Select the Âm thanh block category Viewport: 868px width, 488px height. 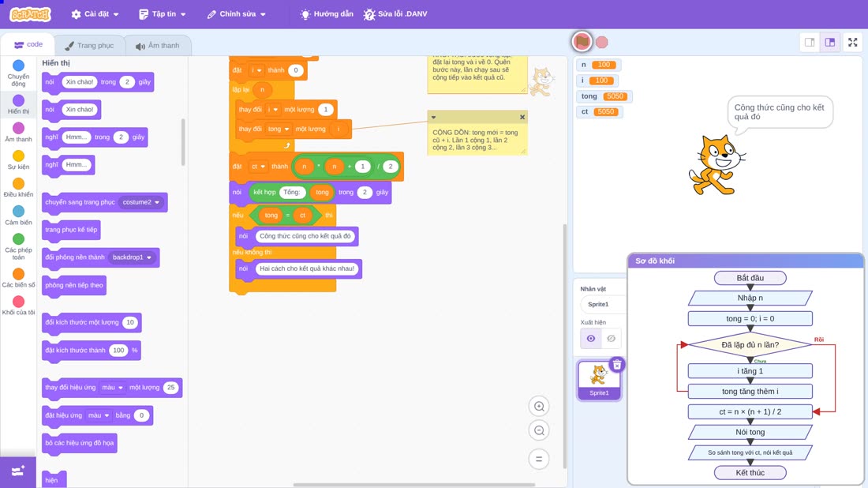pyautogui.click(x=18, y=133)
